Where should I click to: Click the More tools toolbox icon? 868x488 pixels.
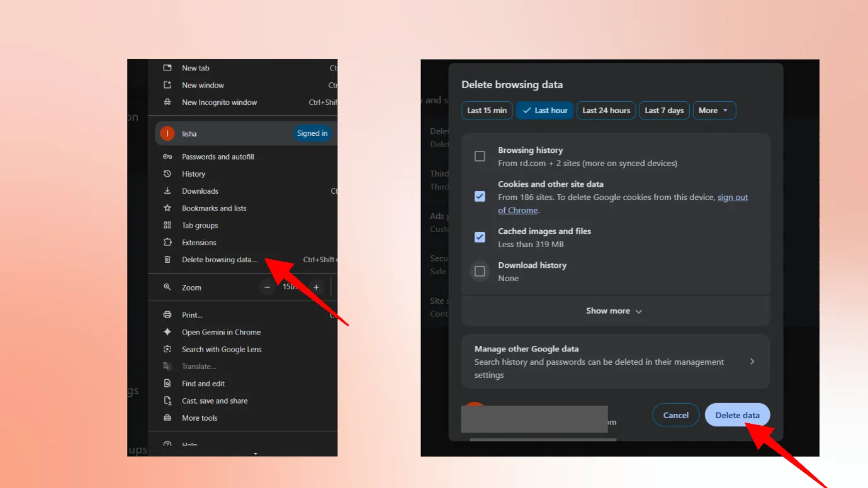click(x=167, y=418)
